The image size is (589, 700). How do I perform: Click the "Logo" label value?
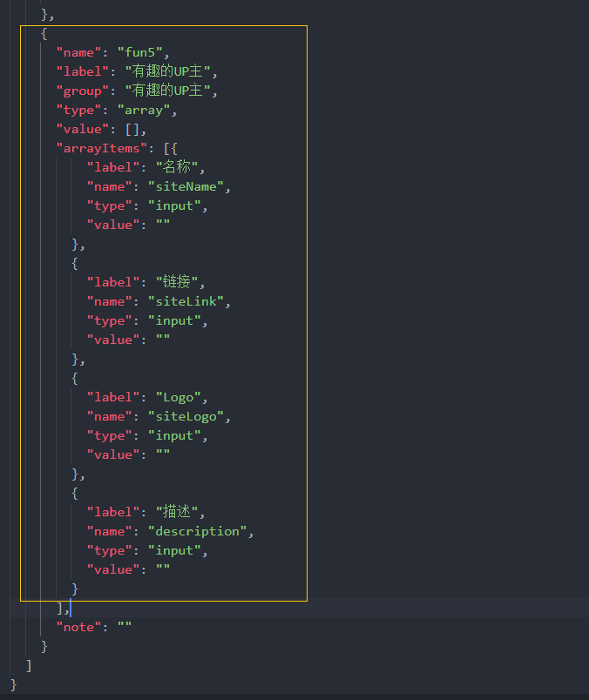pos(179,397)
